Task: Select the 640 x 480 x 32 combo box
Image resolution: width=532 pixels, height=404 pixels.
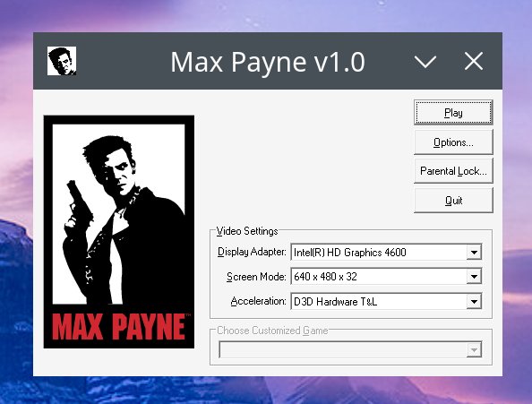Action: pyautogui.click(x=386, y=277)
